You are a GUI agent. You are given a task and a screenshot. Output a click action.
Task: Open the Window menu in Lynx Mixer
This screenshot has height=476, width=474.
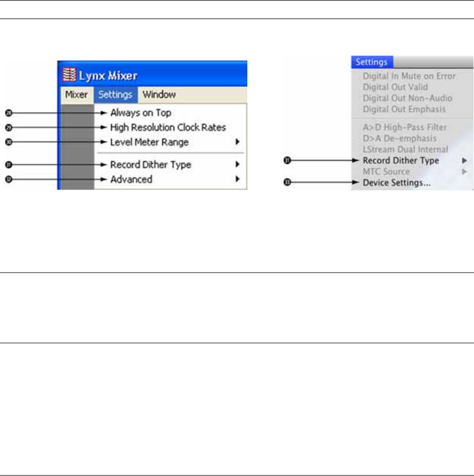pos(159,94)
